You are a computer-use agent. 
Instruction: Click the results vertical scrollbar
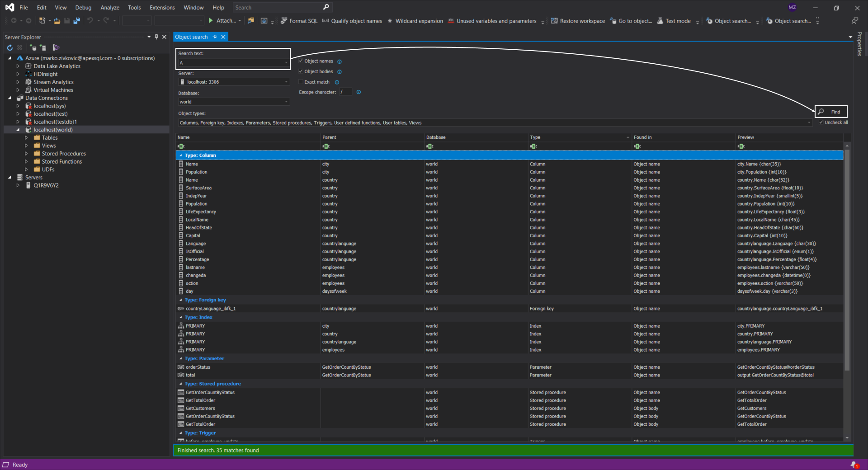847,260
